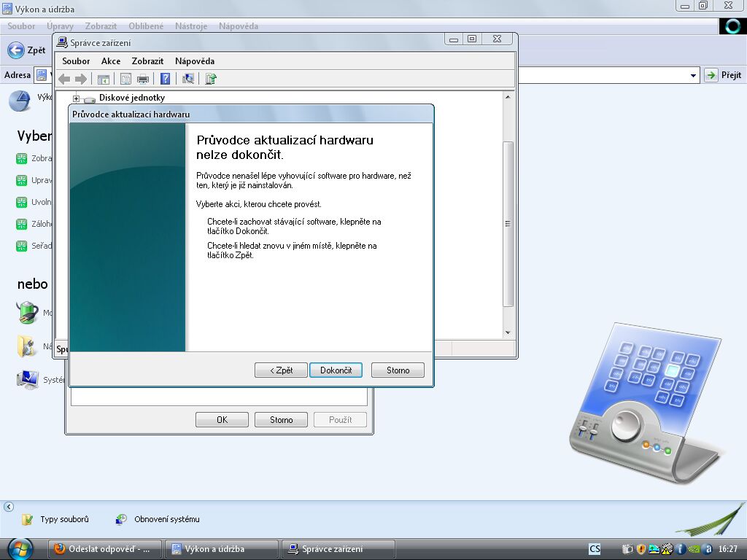
Task: Click the Typy souborů link
Action: pyautogui.click(x=64, y=519)
